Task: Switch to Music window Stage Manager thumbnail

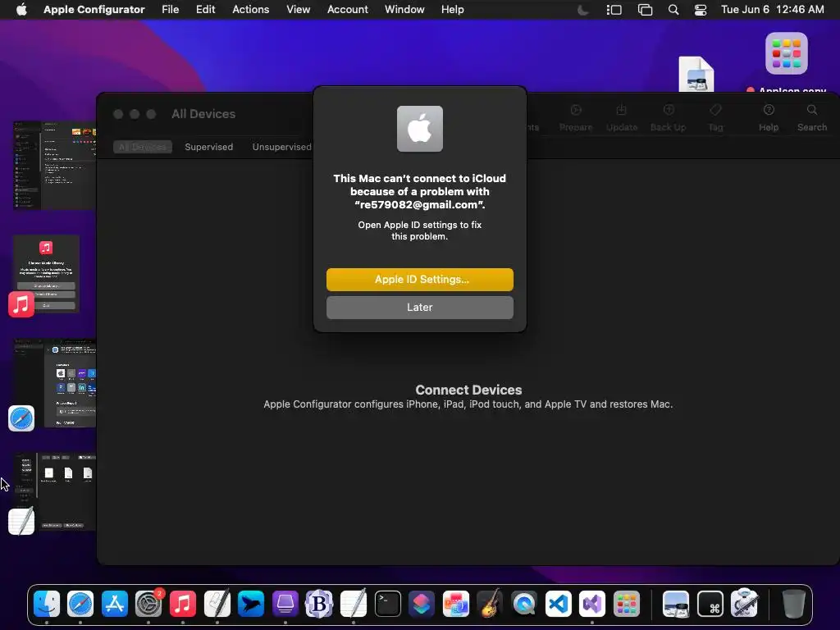Action: click(x=46, y=274)
